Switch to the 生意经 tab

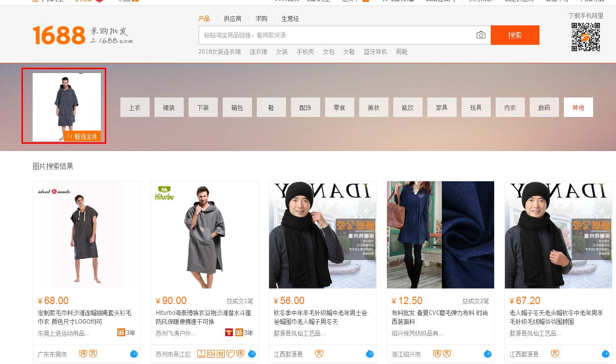tap(289, 19)
